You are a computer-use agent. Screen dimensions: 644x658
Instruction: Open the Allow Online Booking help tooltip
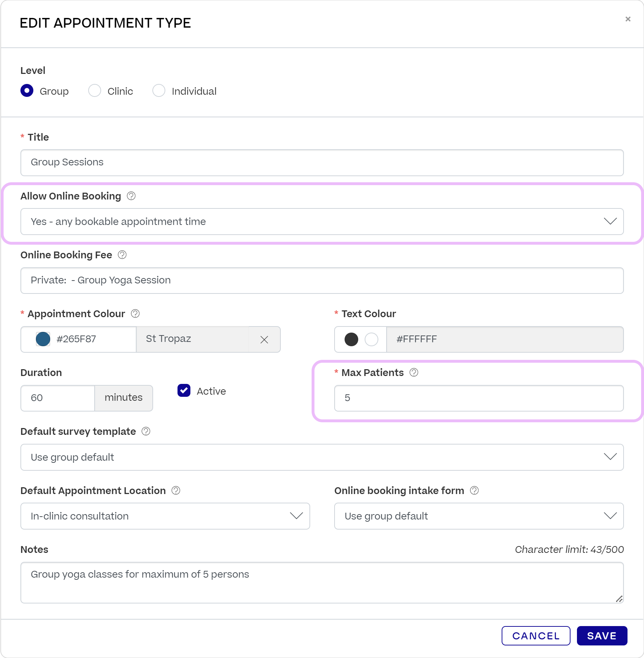[x=131, y=196]
